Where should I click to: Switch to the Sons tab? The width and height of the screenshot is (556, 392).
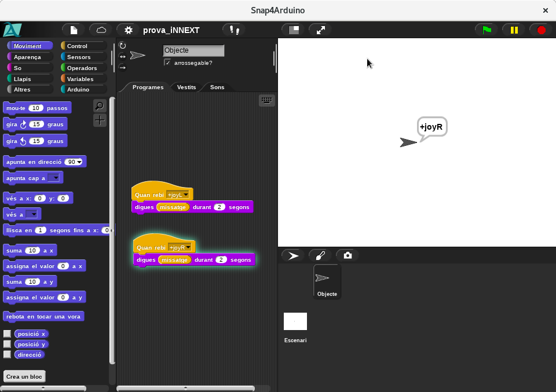tap(217, 87)
